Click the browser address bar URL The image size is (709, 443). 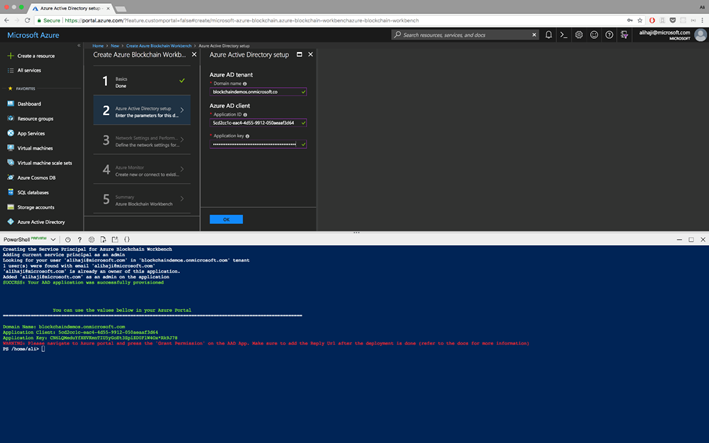pos(241,20)
